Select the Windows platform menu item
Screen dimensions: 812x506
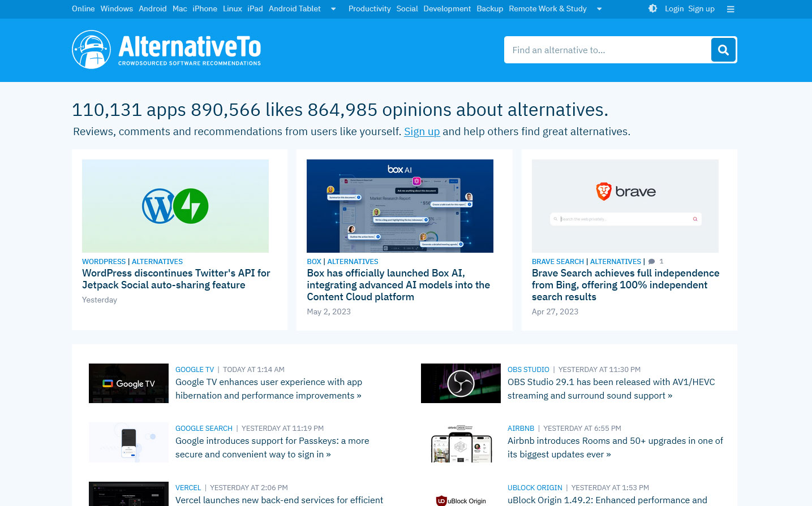[117, 8]
